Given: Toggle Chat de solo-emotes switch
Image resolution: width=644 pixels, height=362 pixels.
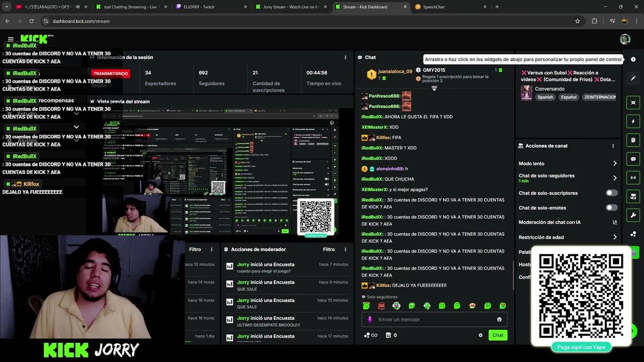Looking at the screenshot, I should [x=612, y=208].
